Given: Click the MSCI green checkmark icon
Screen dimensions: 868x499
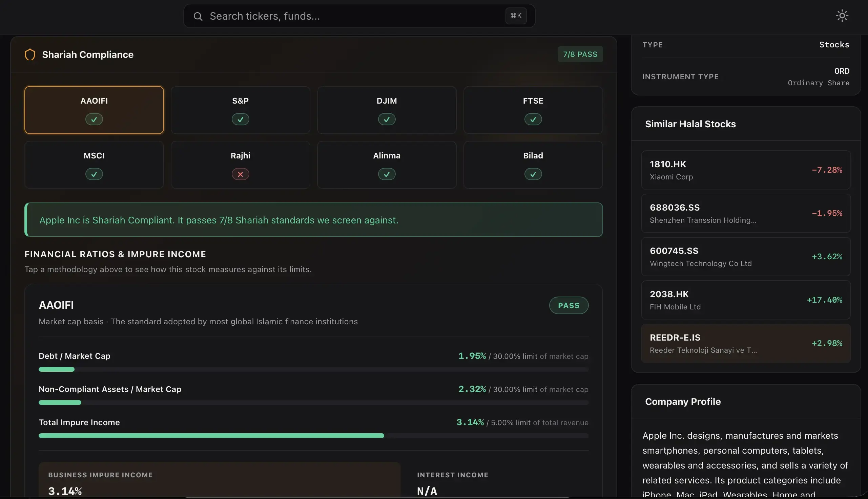Looking at the screenshot, I should (94, 174).
